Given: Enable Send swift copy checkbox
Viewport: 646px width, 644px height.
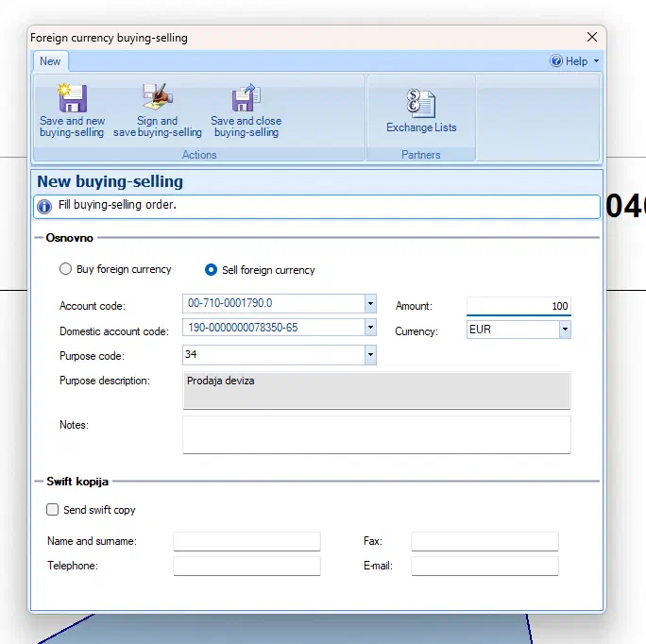Looking at the screenshot, I should tap(53, 510).
